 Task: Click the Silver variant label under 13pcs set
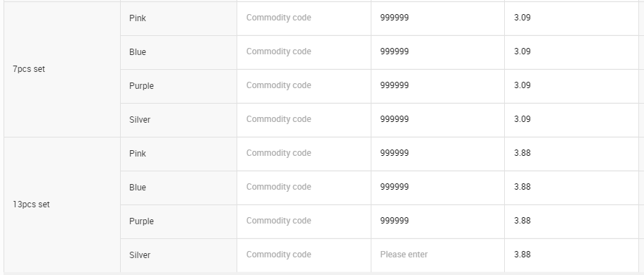pyautogui.click(x=140, y=255)
